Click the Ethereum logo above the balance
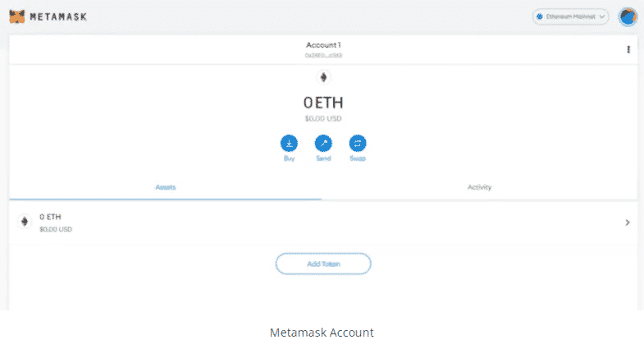644x349 pixels. coord(323,77)
